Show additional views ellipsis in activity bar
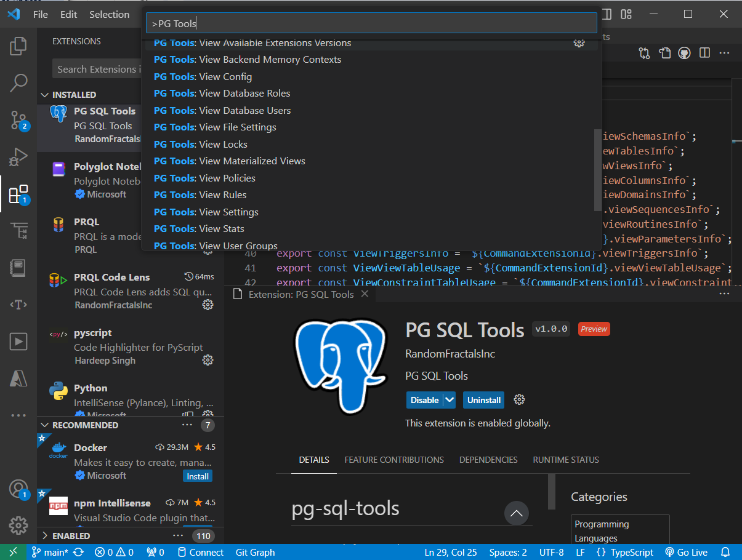 point(18,415)
